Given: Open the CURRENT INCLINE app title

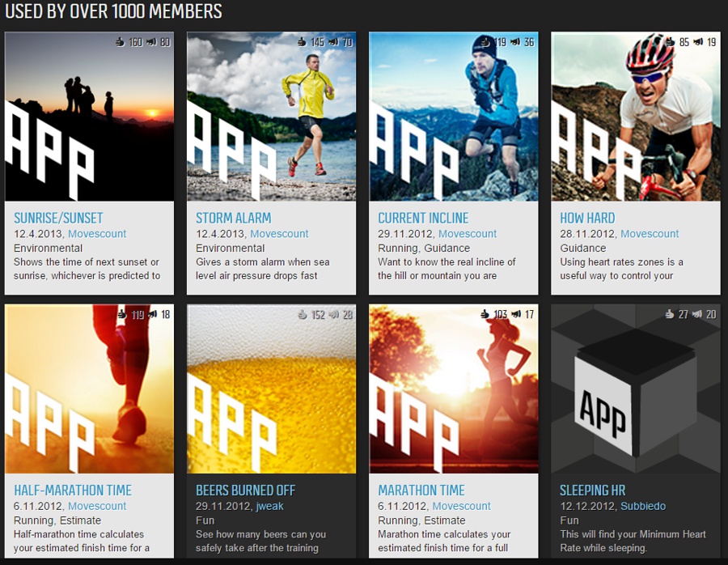Looking at the screenshot, I should pyautogui.click(x=423, y=218).
